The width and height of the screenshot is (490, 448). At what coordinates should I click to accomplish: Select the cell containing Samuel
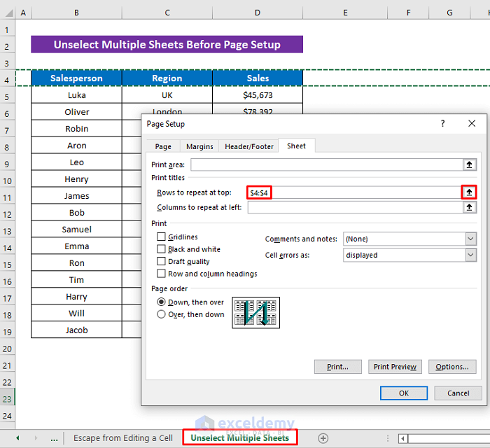(76, 230)
